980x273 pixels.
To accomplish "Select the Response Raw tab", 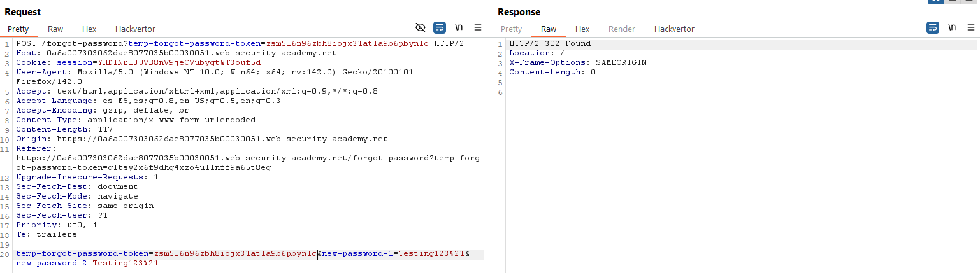I will click(549, 29).
